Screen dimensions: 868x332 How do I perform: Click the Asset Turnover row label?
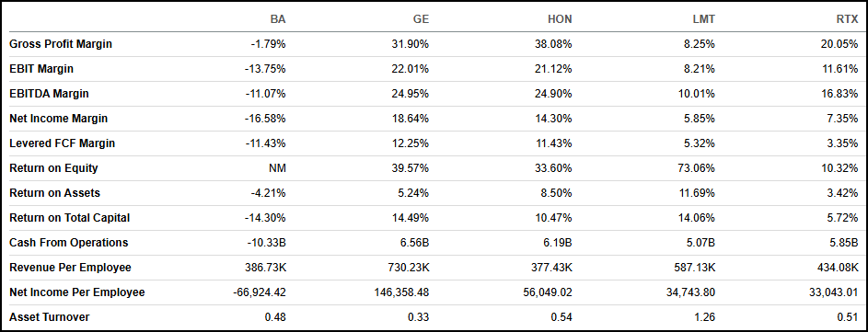coord(50,317)
